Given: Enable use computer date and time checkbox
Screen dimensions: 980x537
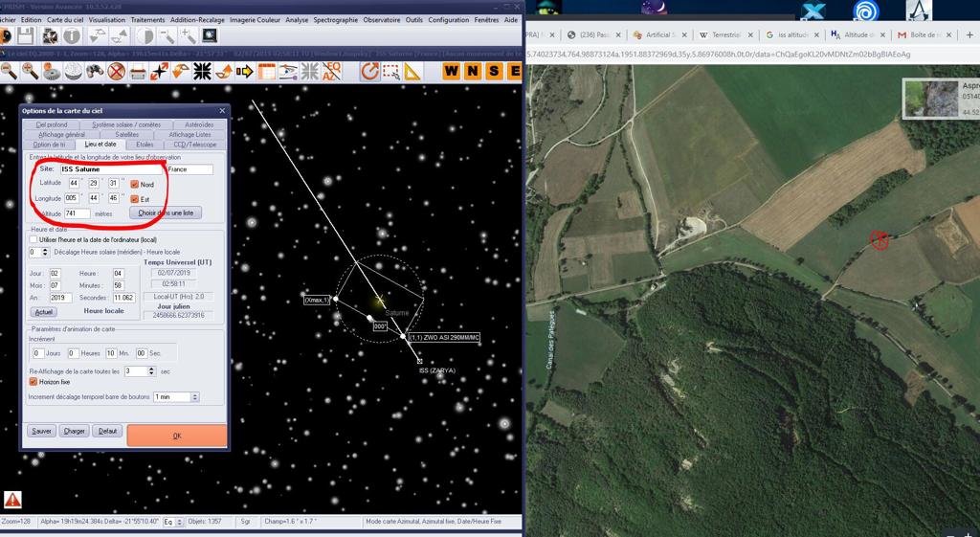Looking at the screenshot, I should click(x=33, y=239).
